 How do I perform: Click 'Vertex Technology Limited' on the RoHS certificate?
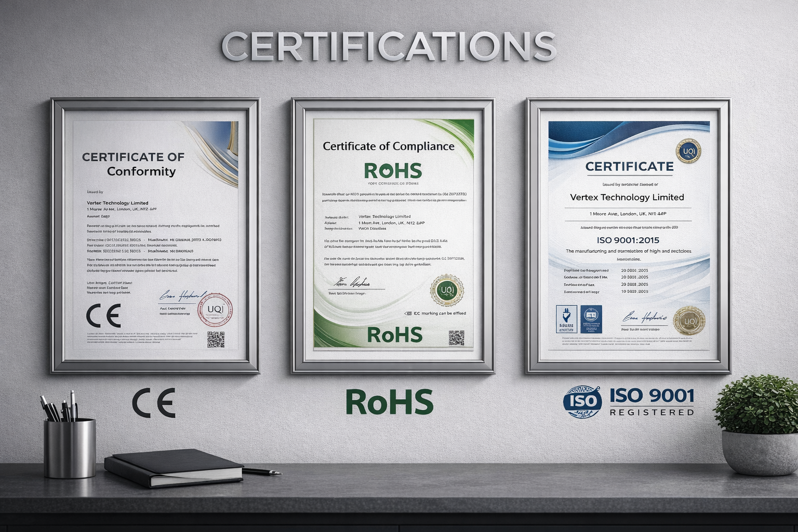pos(384,216)
